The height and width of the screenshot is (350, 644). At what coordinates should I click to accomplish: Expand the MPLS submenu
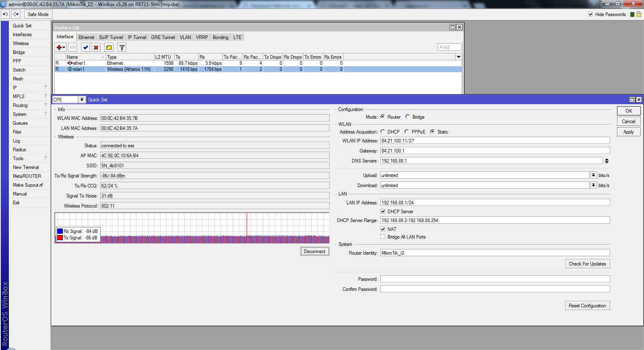(x=46, y=96)
